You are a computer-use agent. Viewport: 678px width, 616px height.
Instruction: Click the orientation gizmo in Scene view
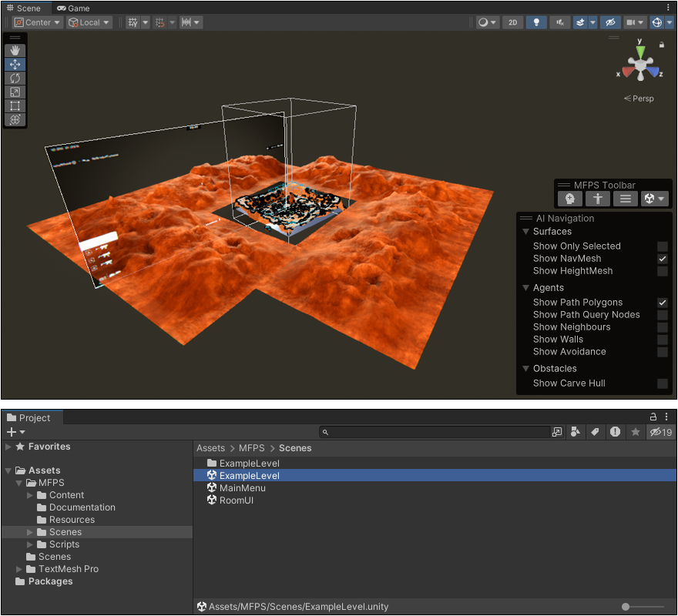pyautogui.click(x=639, y=67)
